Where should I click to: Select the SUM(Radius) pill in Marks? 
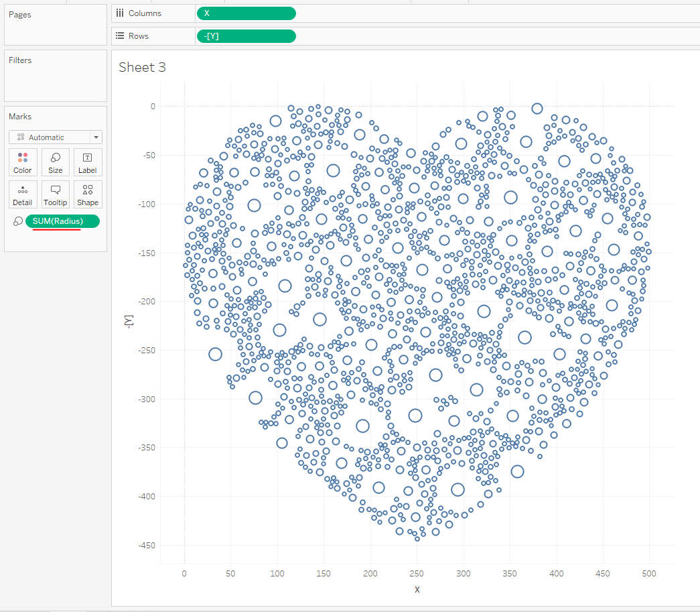[62, 221]
